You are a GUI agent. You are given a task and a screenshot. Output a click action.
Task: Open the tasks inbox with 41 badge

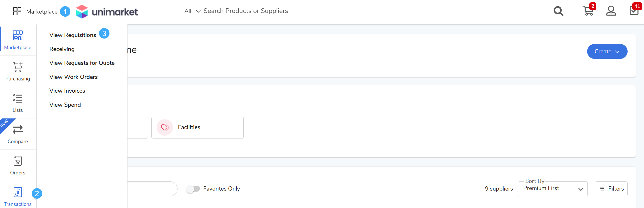[634, 11]
